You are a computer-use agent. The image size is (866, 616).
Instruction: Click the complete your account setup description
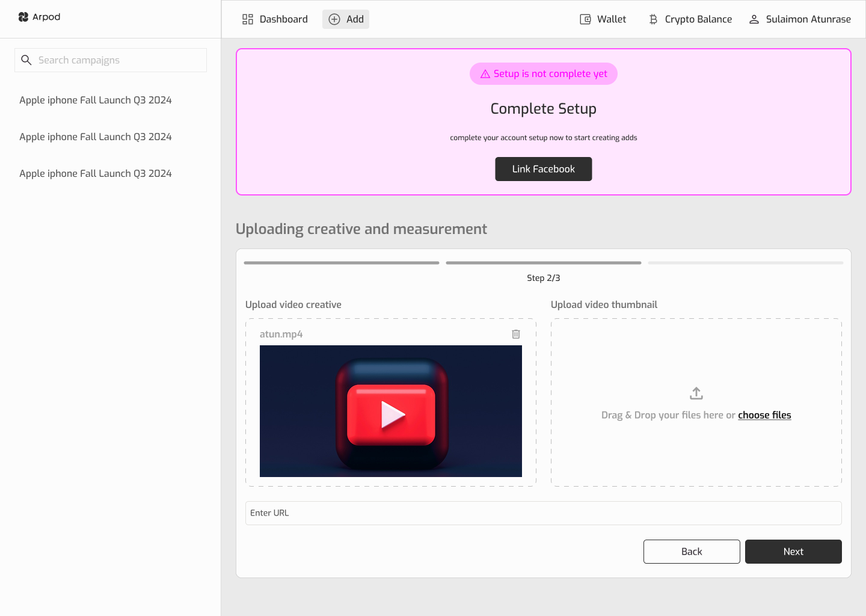pyautogui.click(x=544, y=138)
